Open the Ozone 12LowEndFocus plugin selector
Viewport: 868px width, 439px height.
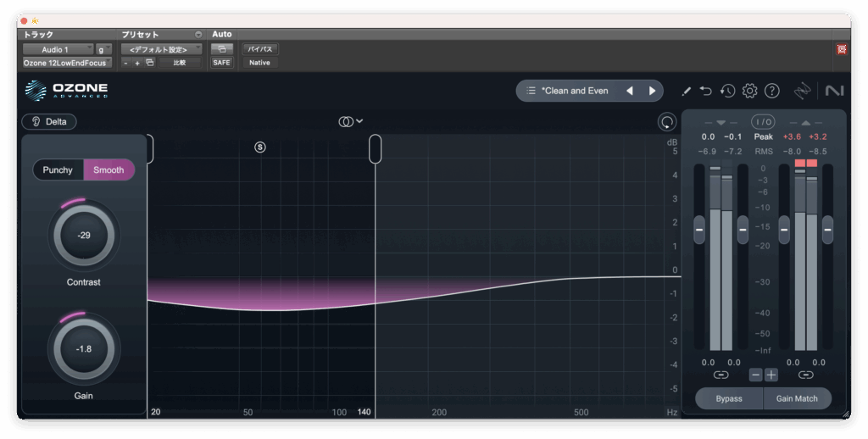tap(65, 63)
